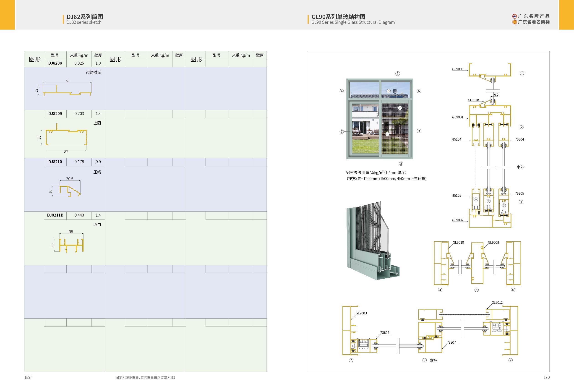This screenshot has width=574, height=392.
Task: Click the 73805 part label
Action: [519, 193]
